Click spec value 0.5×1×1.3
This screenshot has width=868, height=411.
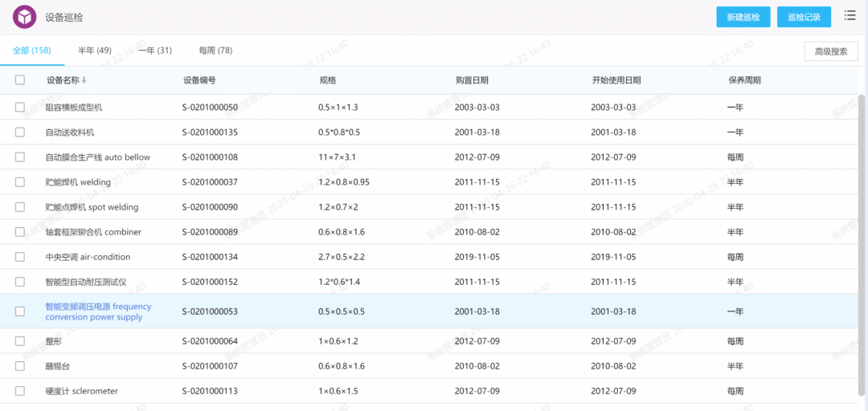click(338, 108)
